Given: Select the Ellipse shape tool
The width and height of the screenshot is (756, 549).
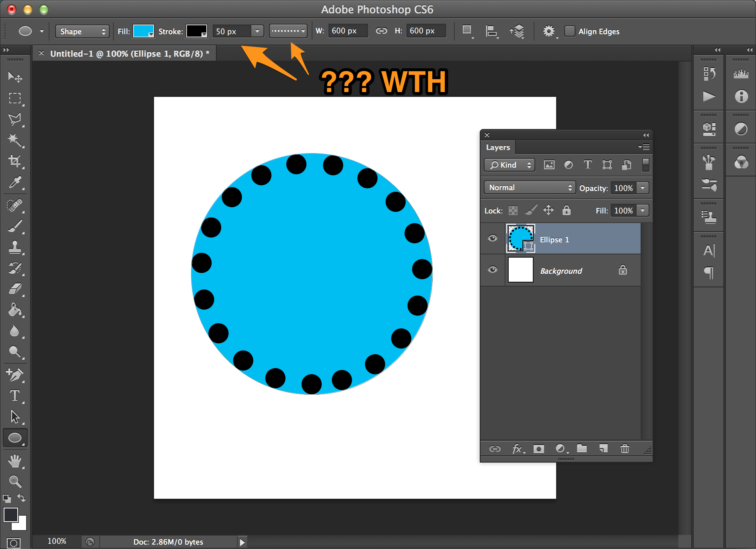Looking at the screenshot, I should pyautogui.click(x=15, y=438).
